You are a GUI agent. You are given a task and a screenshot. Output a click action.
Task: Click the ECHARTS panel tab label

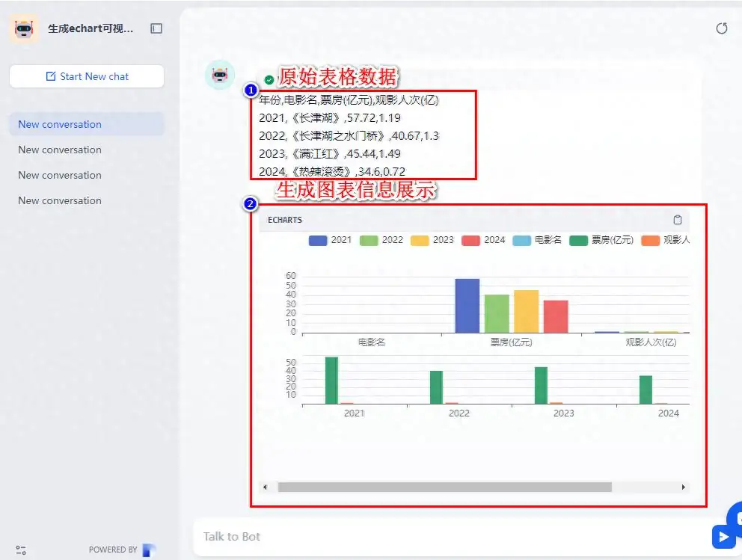tap(283, 220)
